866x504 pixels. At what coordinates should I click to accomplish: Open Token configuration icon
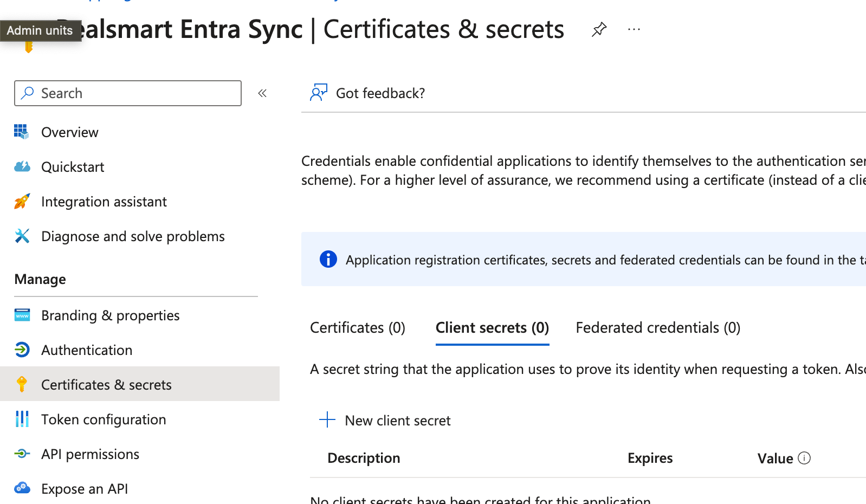click(22, 419)
